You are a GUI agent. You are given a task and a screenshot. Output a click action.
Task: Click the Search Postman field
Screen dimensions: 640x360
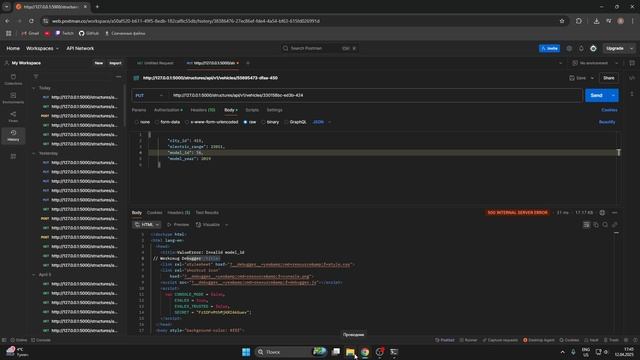tap(320, 48)
